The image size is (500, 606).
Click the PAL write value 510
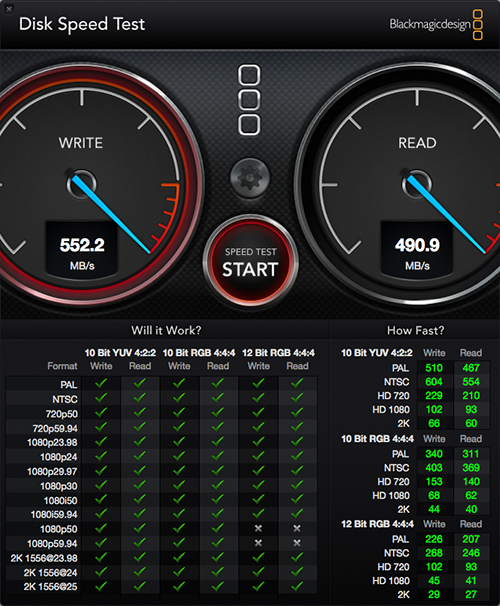tap(434, 368)
